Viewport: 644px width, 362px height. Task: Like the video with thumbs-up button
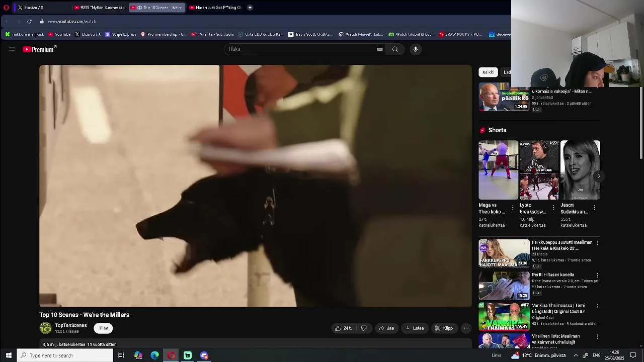tap(344, 328)
